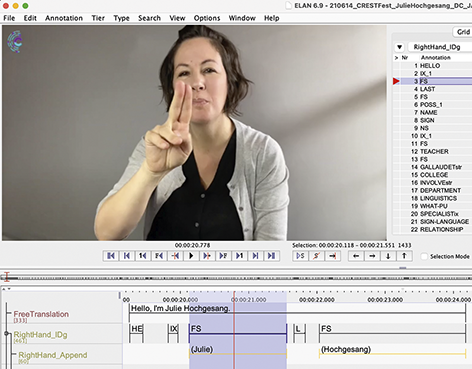The image size is (472, 369).
Task: Select the FreeTranslation tier label
Action: pos(41,314)
